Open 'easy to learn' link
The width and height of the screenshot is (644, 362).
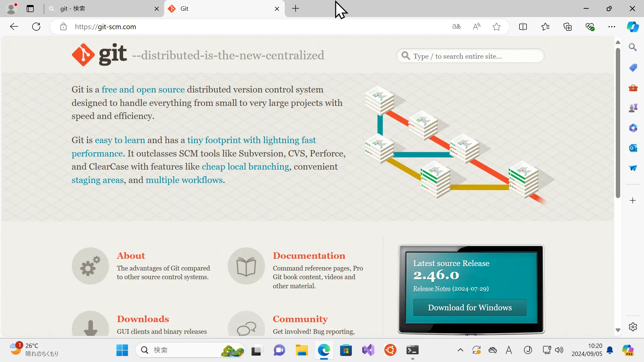[120, 140]
